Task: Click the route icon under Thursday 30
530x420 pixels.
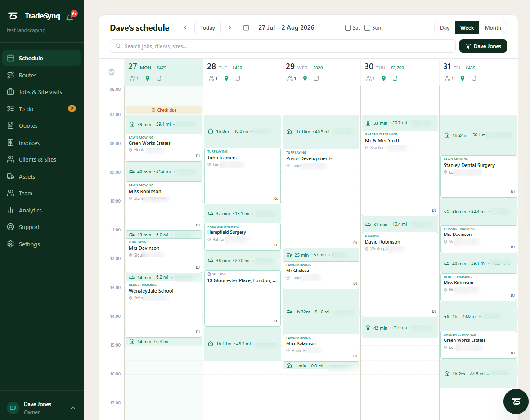Action: [x=395, y=78]
